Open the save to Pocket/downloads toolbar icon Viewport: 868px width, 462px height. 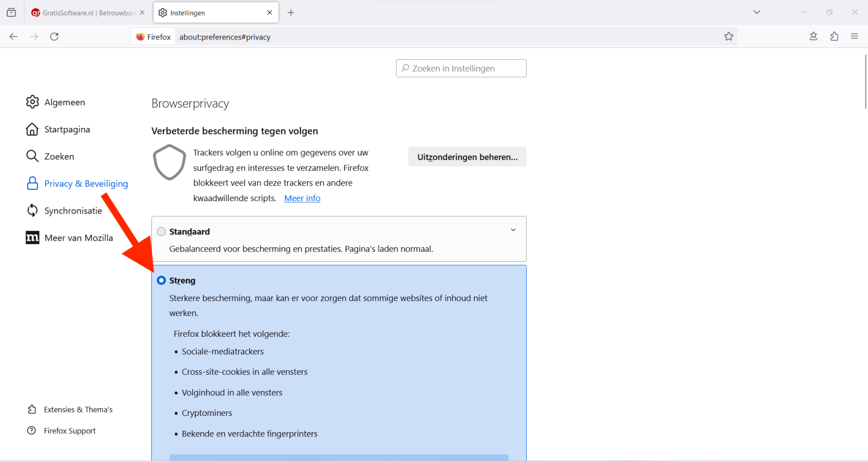pyautogui.click(x=813, y=36)
